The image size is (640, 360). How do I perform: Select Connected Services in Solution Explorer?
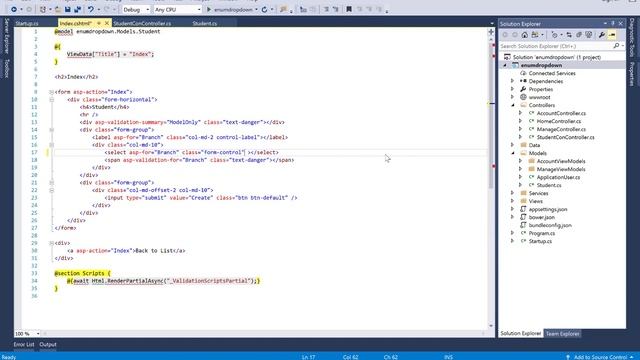[x=552, y=73]
